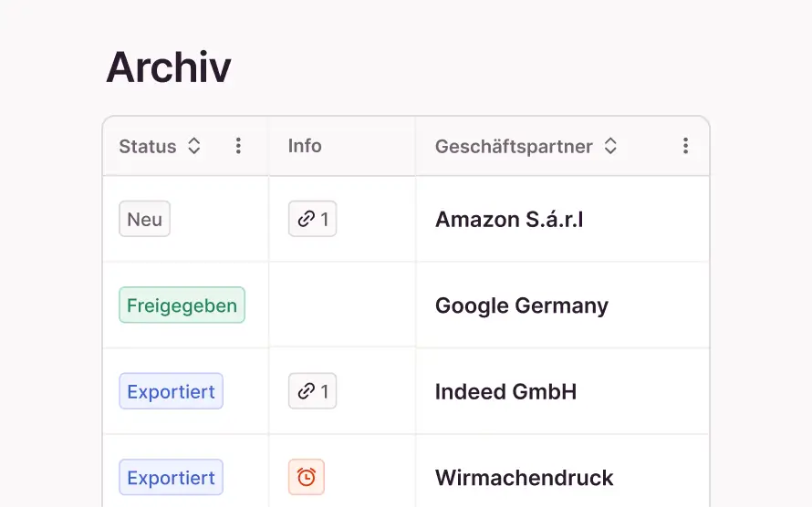Open the Google Germany partner entry
Image resolution: width=812 pixels, height=507 pixels.
coord(521,305)
